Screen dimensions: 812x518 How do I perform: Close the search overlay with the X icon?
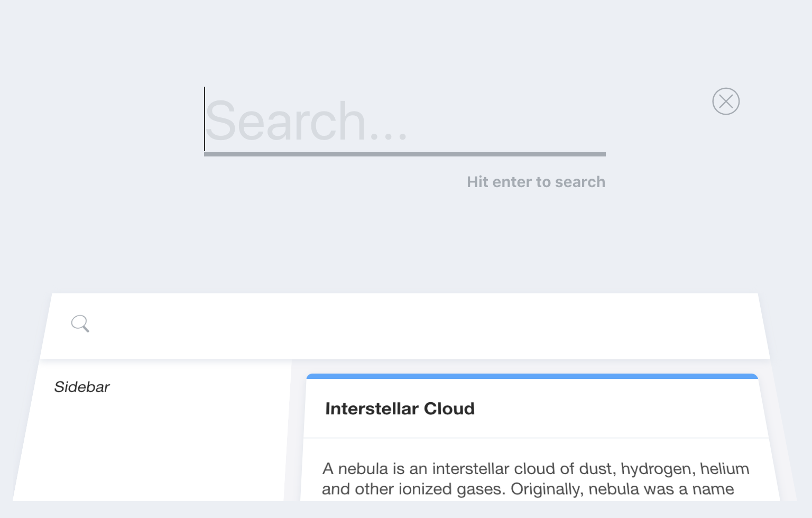pos(726,101)
